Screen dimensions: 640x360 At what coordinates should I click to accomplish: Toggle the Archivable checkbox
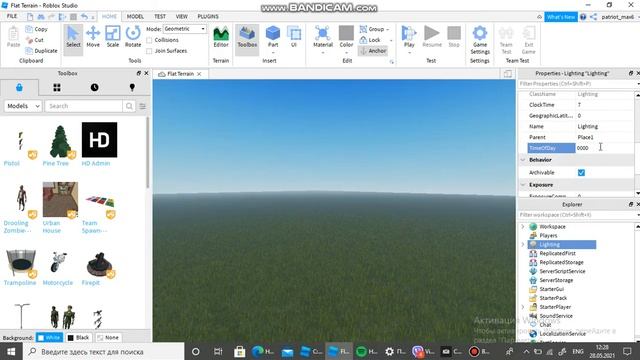click(581, 173)
